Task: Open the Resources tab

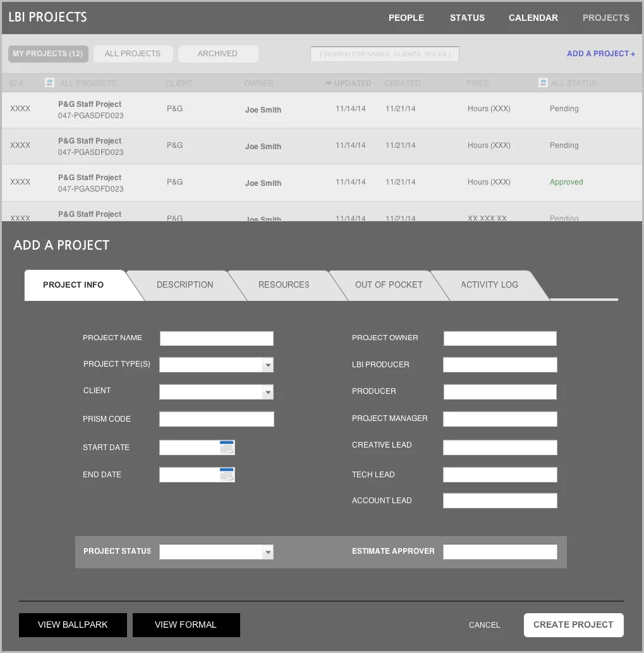Action: (284, 285)
